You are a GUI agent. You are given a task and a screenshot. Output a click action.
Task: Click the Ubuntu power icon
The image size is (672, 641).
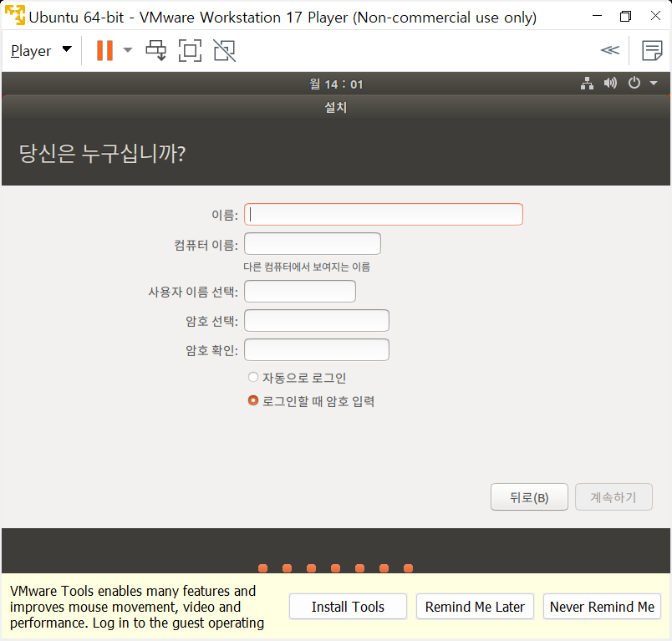click(x=634, y=83)
